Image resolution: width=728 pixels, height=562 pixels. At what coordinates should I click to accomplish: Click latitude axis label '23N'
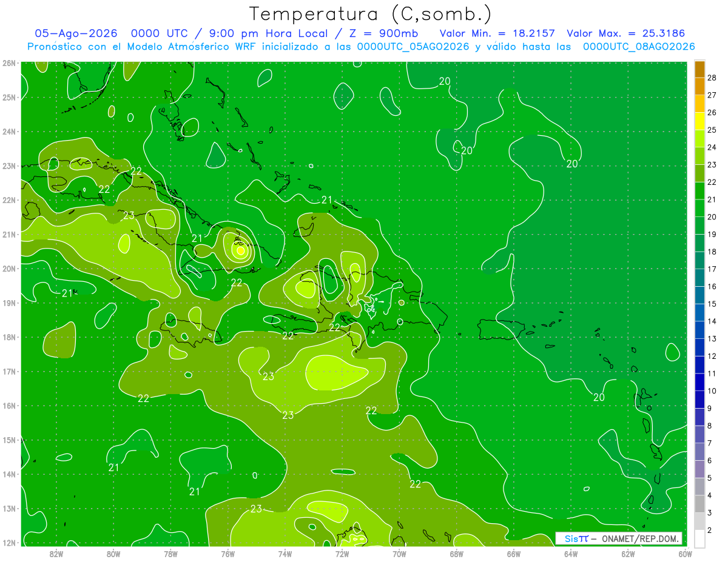tap(9, 166)
